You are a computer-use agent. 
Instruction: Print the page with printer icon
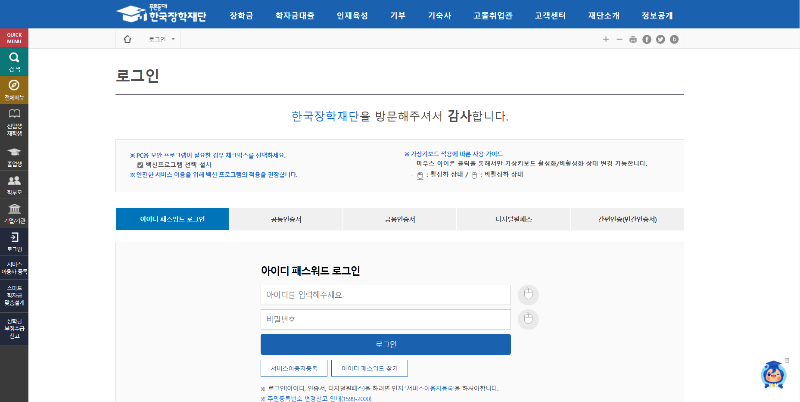coord(633,39)
